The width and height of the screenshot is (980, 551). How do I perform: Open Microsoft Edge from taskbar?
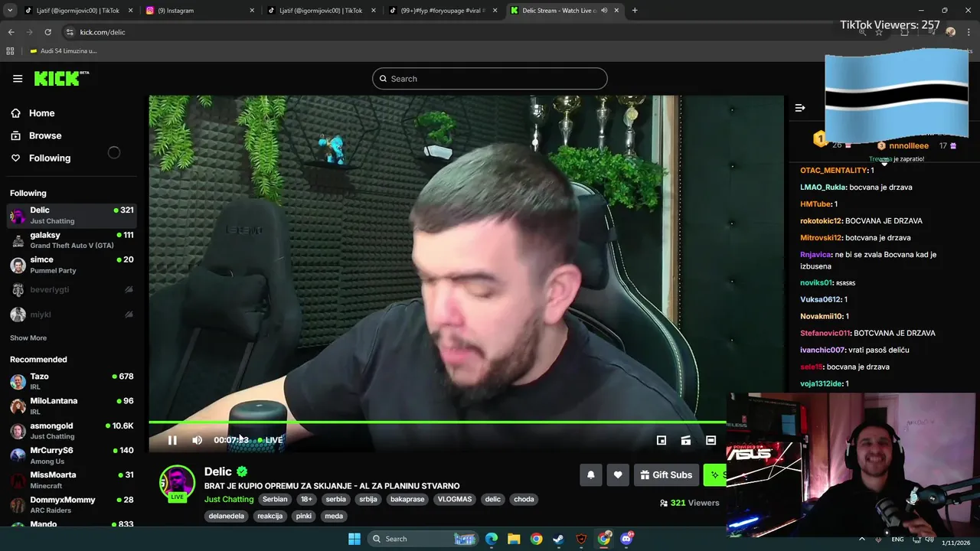(492, 539)
